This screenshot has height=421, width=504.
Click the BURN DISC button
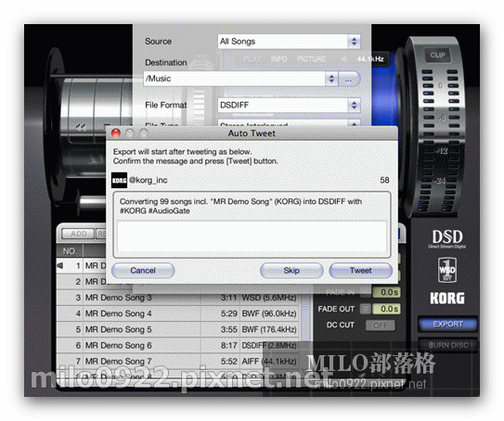(x=447, y=345)
